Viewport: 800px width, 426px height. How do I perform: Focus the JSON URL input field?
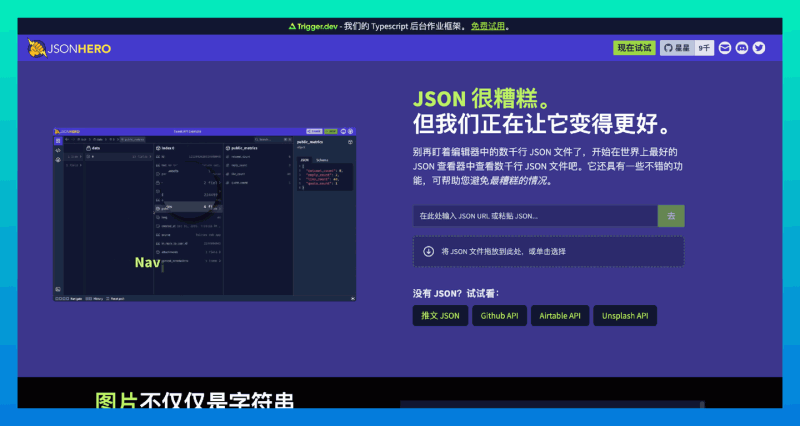tap(535, 216)
